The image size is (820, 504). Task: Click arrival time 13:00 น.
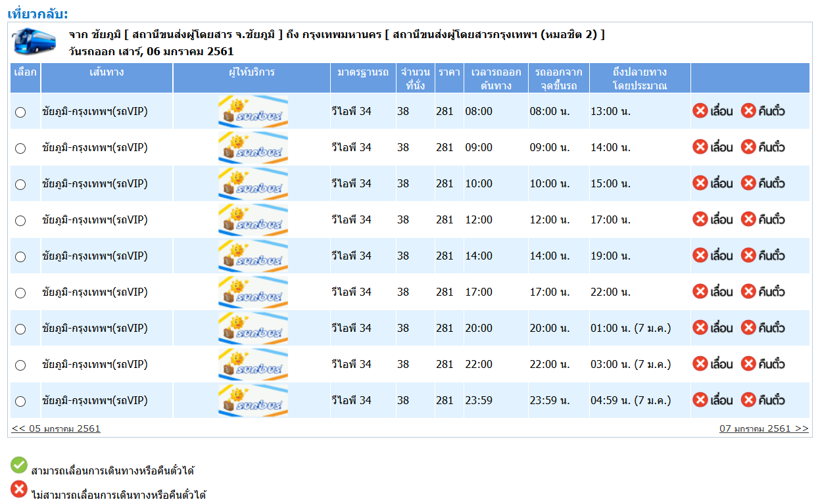[610, 111]
